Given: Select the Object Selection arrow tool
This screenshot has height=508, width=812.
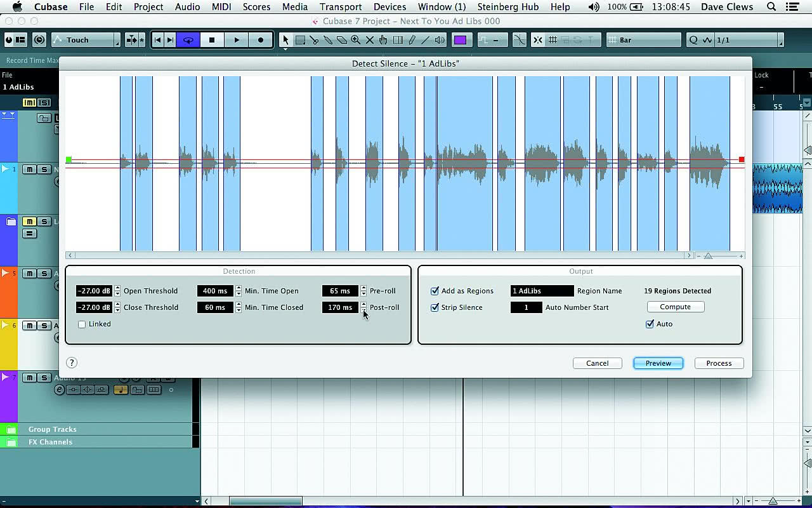Looking at the screenshot, I should [x=285, y=40].
